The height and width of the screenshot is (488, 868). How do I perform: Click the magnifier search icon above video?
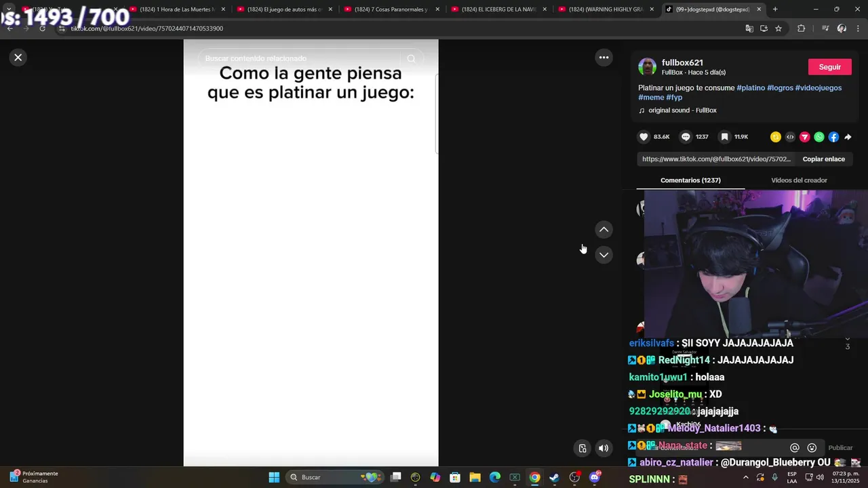point(411,59)
